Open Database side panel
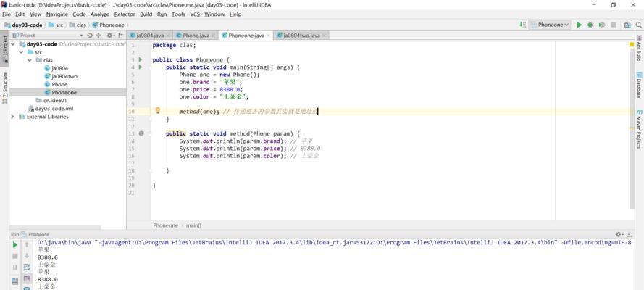Viewport: 644px width, 290px height. (x=639, y=85)
